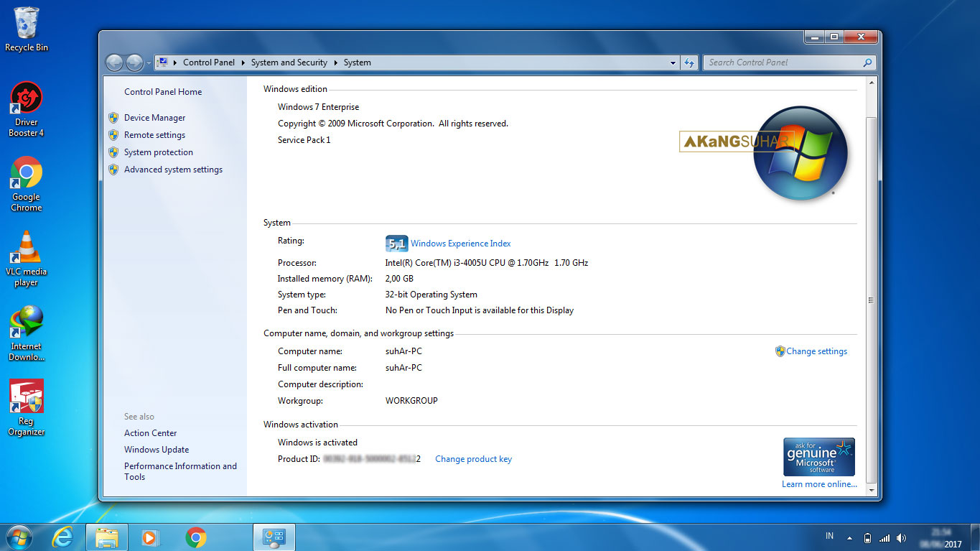Open Action Center under See also
This screenshot has width=980, height=551.
(x=150, y=433)
